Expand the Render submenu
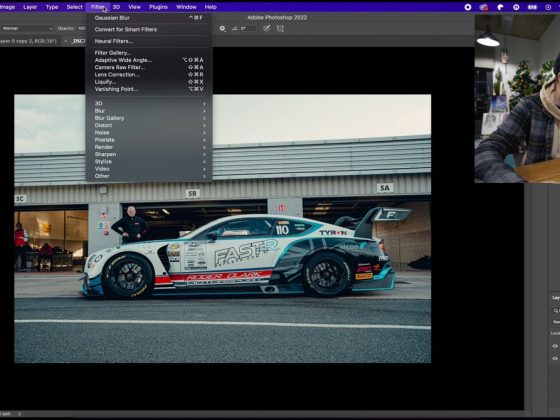Image resolution: width=560 pixels, height=420 pixels. (x=149, y=147)
